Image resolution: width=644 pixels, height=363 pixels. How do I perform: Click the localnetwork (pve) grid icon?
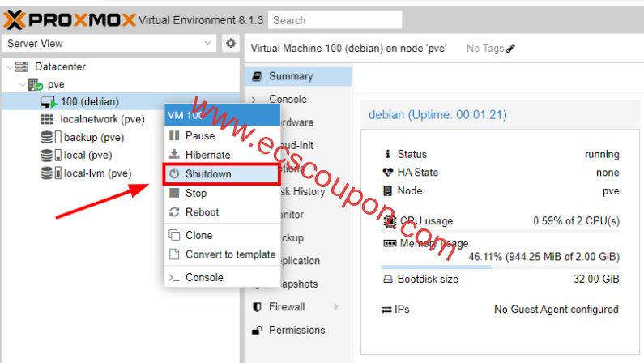coord(48,119)
